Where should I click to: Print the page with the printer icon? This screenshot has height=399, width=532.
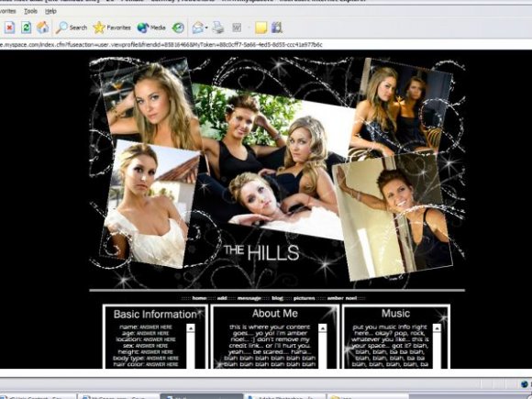click(217, 28)
